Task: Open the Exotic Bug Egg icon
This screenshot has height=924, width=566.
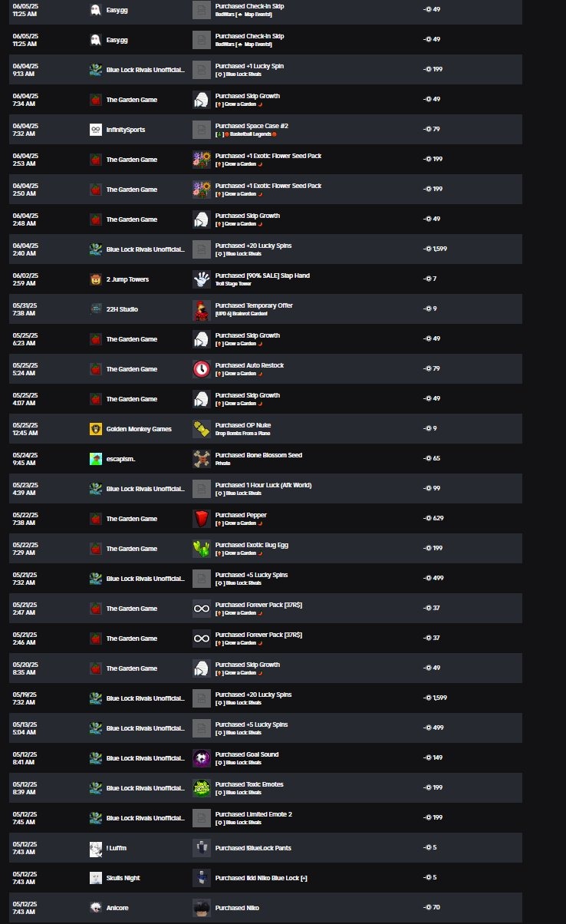Action: coord(201,549)
